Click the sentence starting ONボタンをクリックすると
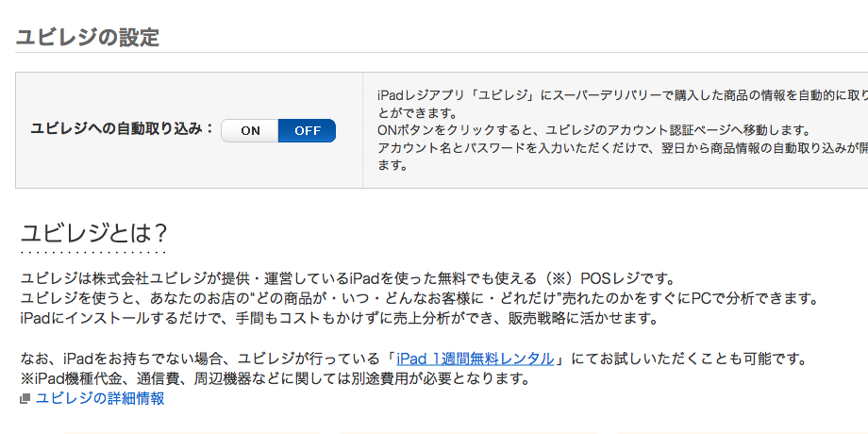 pos(594,130)
